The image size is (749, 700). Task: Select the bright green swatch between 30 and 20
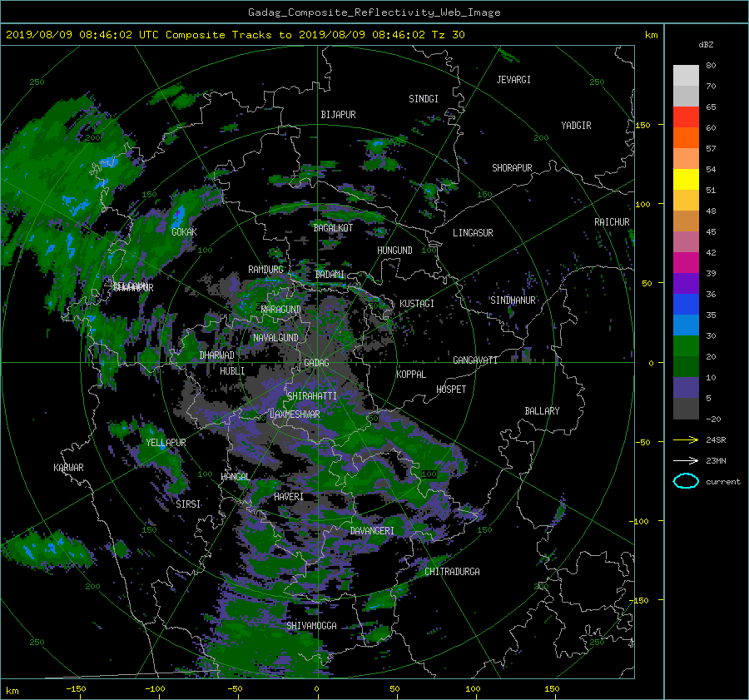(686, 345)
